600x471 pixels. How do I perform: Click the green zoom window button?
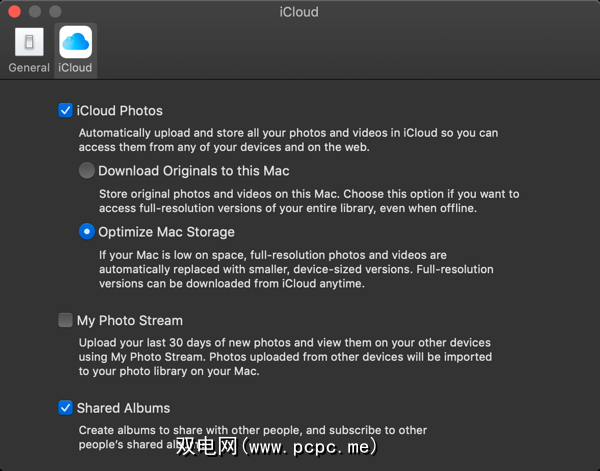coord(55,12)
